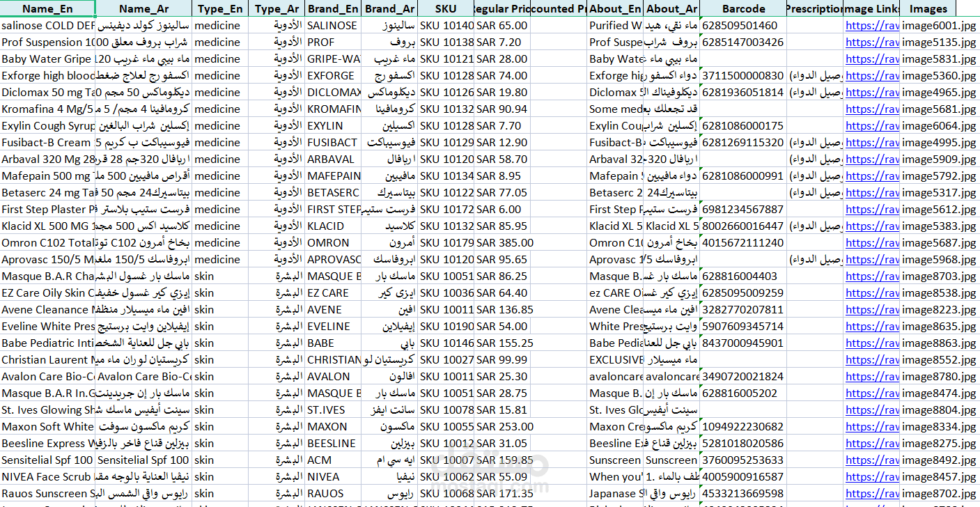Select barcode cell 6285147003426

tap(743, 42)
